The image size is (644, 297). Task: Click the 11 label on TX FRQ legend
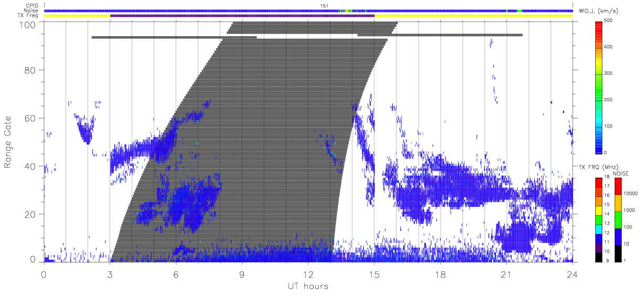(x=607, y=241)
